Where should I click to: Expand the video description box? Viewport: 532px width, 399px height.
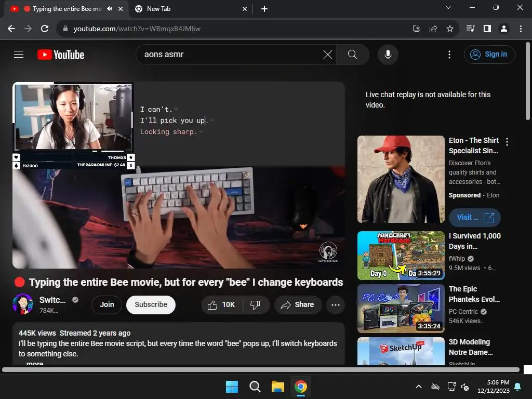tap(179, 344)
